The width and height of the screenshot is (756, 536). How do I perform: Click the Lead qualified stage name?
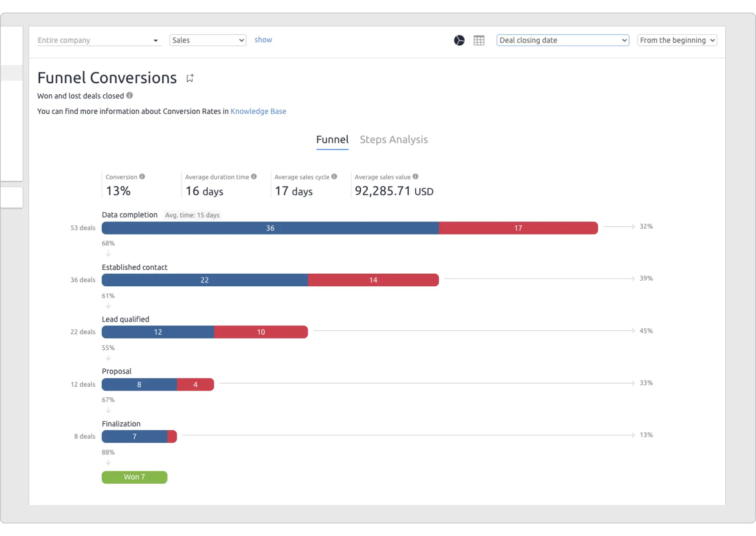pos(125,319)
